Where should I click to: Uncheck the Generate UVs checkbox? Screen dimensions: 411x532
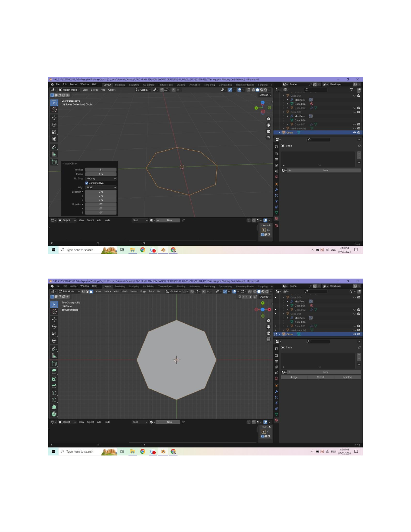coord(87,183)
